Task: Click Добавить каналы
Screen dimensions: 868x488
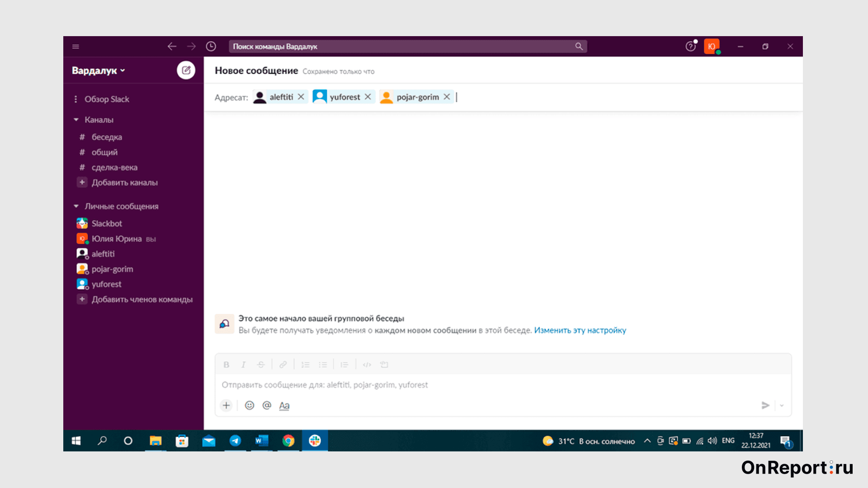Action: click(124, 183)
